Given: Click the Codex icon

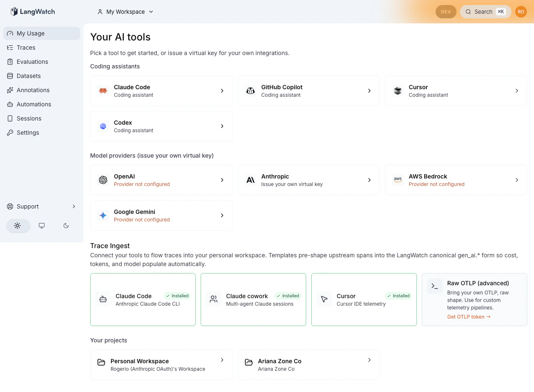Looking at the screenshot, I should click(x=103, y=126).
